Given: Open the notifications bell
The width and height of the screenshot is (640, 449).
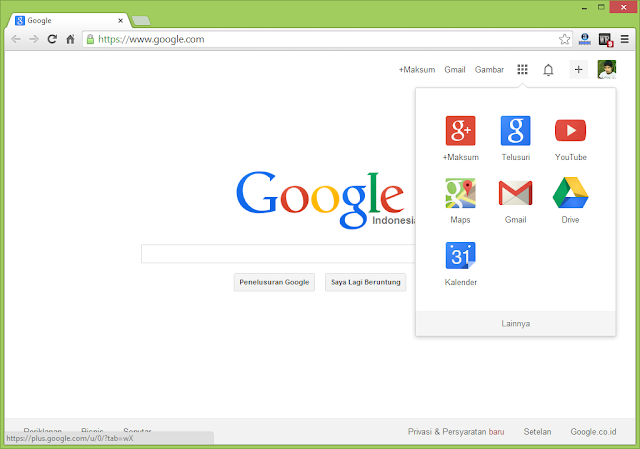Looking at the screenshot, I should click(x=548, y=70).
